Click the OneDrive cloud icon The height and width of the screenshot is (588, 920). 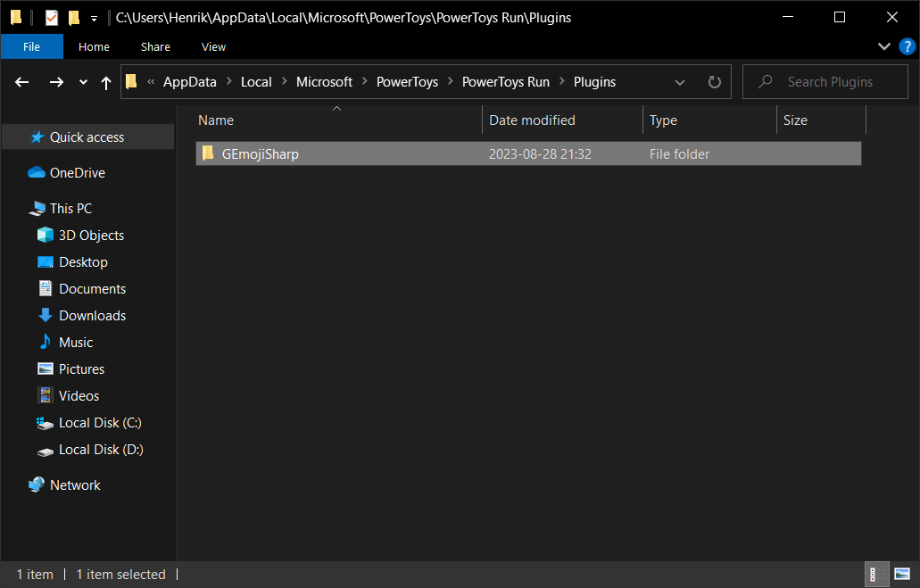(37, 172)
